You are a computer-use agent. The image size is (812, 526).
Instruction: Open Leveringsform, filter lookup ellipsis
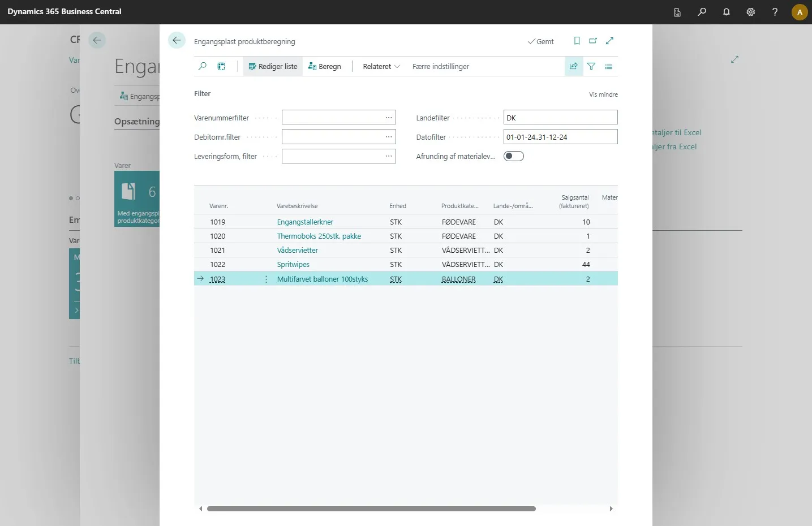[389, 156]
